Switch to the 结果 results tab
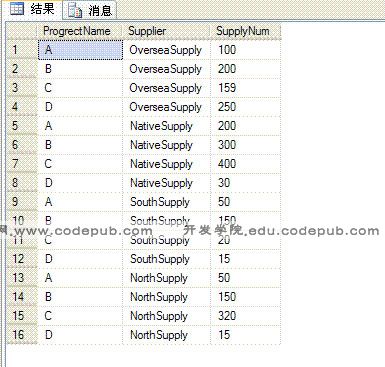Image resolution: width=385 pixels, height=367 pixels. coord(32,9)
